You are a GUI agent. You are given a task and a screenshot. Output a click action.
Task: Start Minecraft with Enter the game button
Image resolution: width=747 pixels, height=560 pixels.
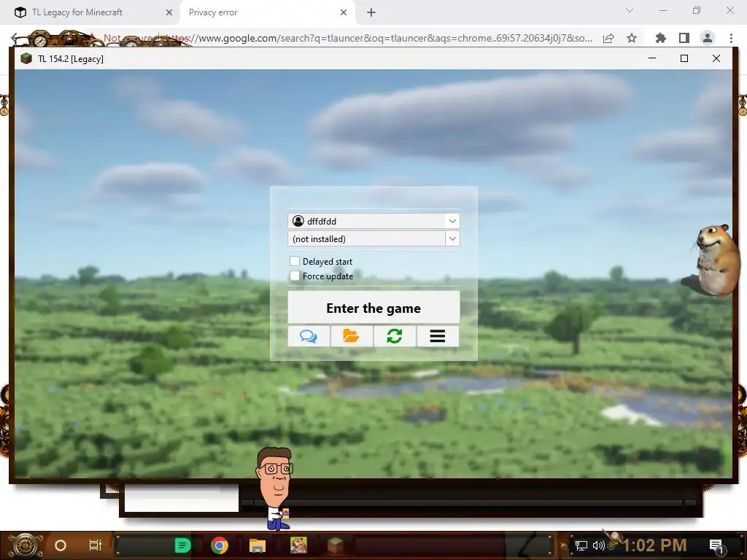pos(373,308)
